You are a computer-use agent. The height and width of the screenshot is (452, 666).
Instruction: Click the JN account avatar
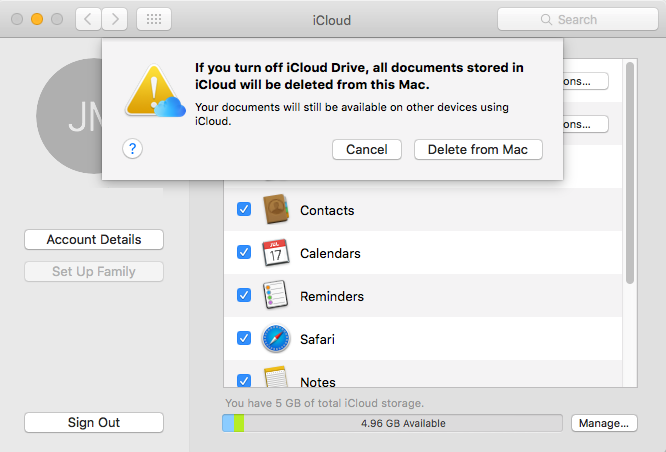point(70,116)
